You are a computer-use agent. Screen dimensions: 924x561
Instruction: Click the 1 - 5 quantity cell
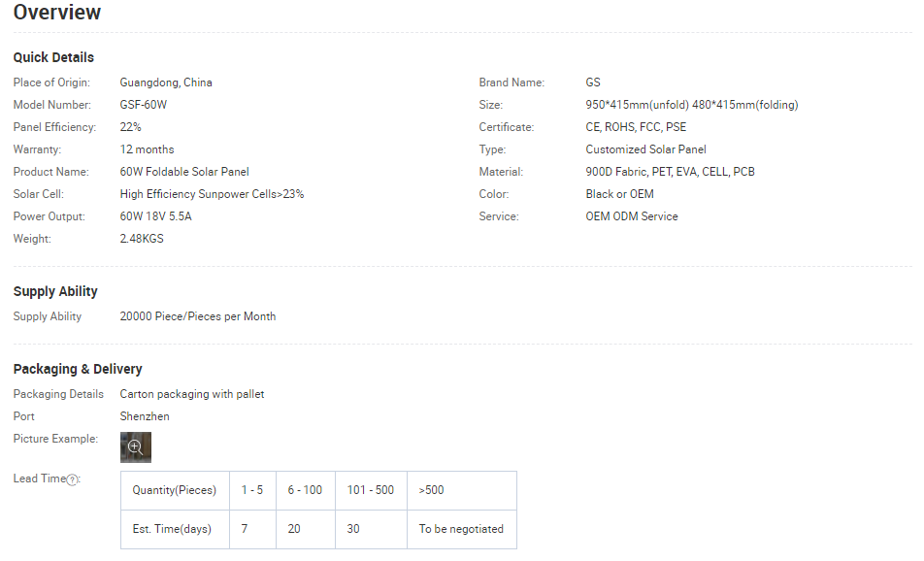pos(252,490)
